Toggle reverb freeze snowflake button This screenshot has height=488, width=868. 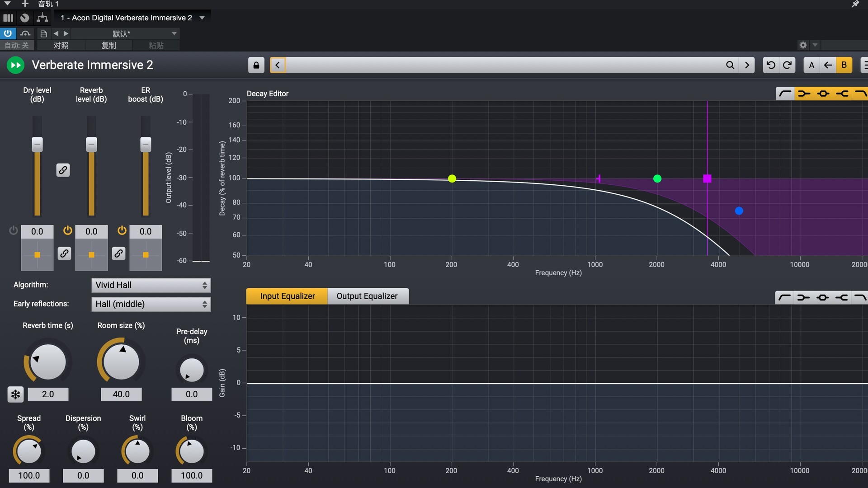click(x=16, y=394)
